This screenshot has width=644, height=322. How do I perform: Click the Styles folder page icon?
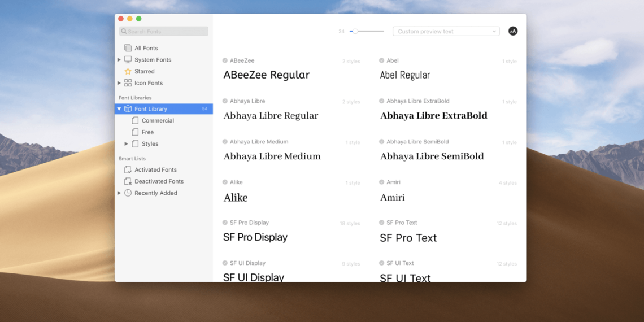134,143
